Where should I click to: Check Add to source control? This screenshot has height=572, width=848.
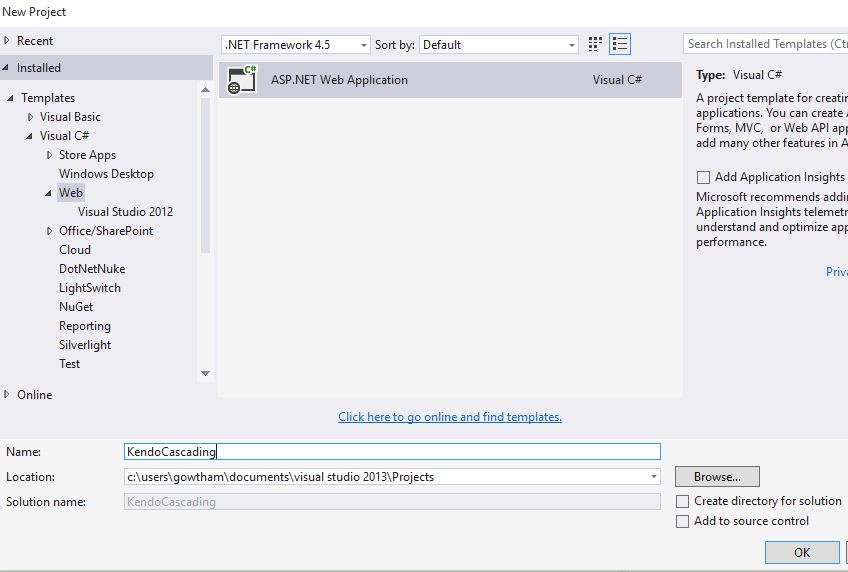pyautogui.click(x=683, y=521)
